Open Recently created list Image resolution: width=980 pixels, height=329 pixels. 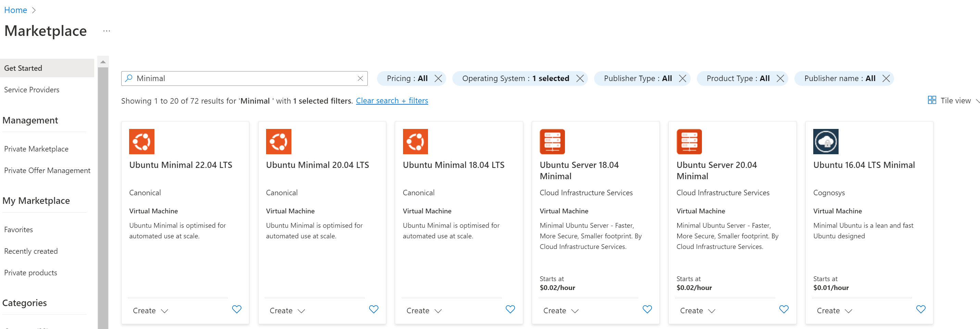(x=31, y=251)
